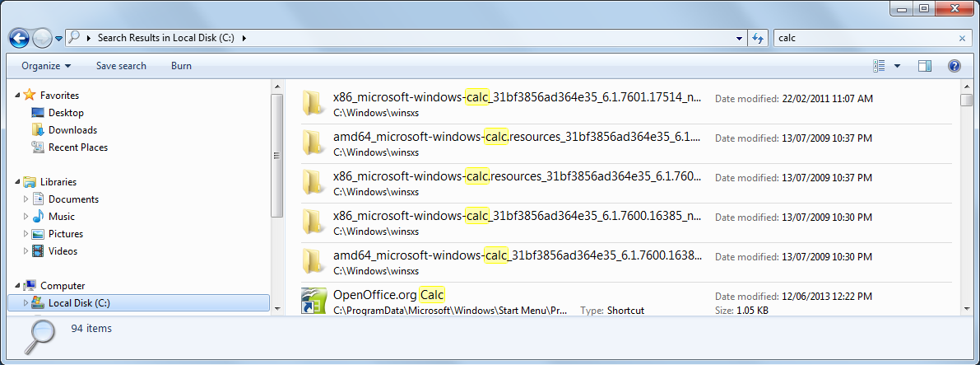The width and height of the screenshot is (980, 365).
Task: Open Recent Places under Favorites
Action: pos(78,147)
